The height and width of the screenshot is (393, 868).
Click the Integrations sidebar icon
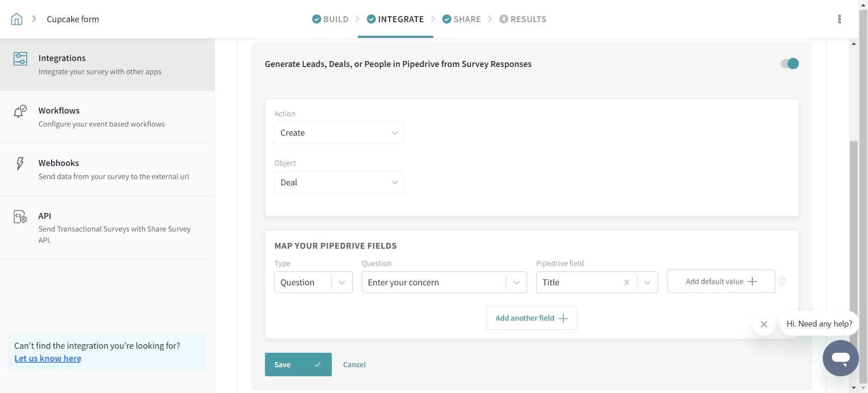pos(20,59)
